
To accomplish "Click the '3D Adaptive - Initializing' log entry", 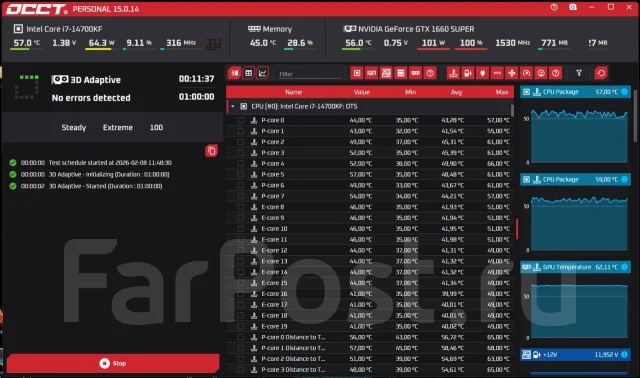I will (x=89, y=174).
